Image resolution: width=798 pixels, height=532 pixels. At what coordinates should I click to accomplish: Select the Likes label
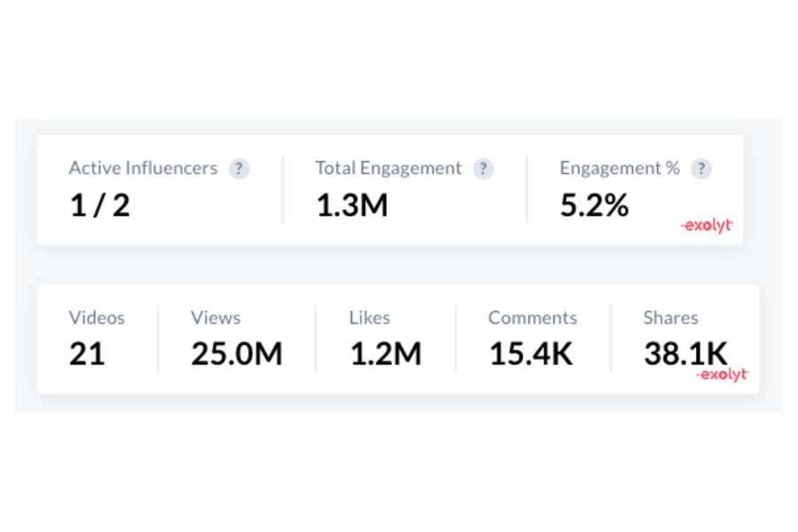coord(370,317)
